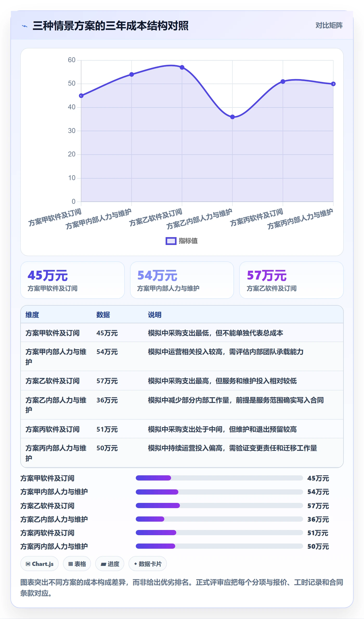
Task: Click the 36万元 value in the table
Action: click(107, 400)
